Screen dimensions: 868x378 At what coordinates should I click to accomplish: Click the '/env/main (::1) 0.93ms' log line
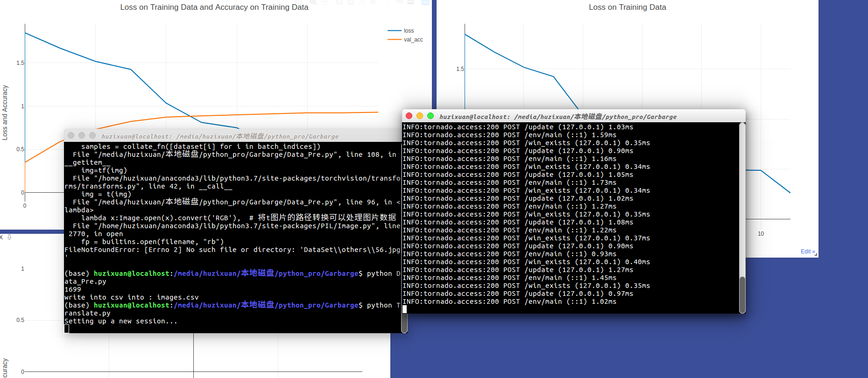509,254
